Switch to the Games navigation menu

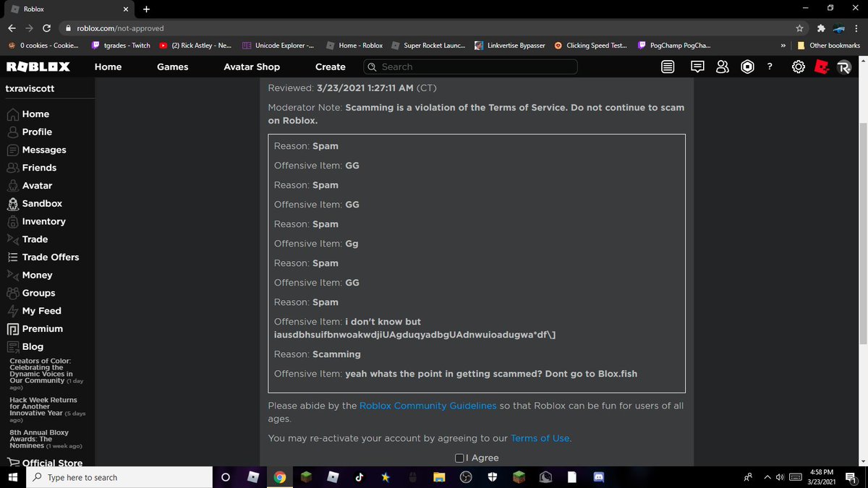(172, 67)
